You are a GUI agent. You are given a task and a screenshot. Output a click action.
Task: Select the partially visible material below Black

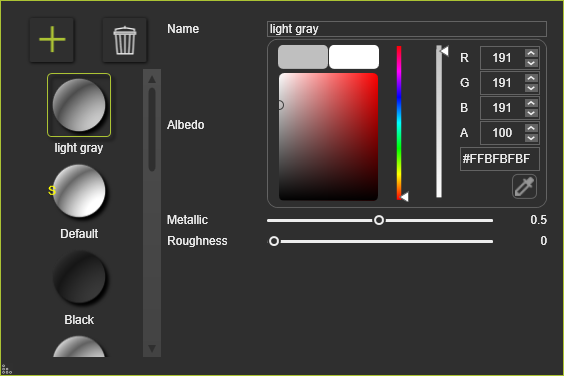click(x=79, y=346)
